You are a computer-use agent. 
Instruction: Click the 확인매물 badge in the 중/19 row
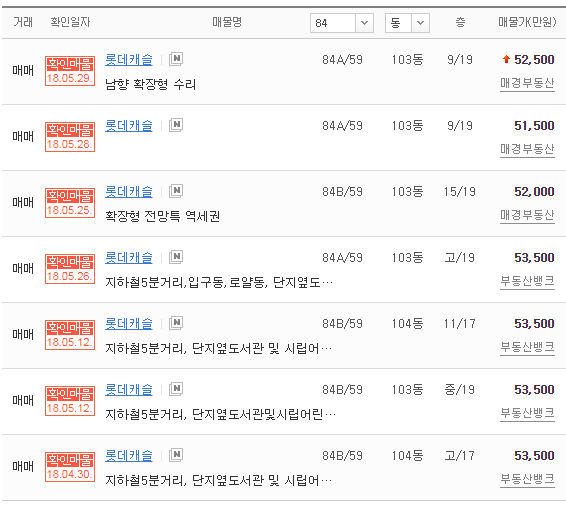pyautogui.click(x=70, y=401)
